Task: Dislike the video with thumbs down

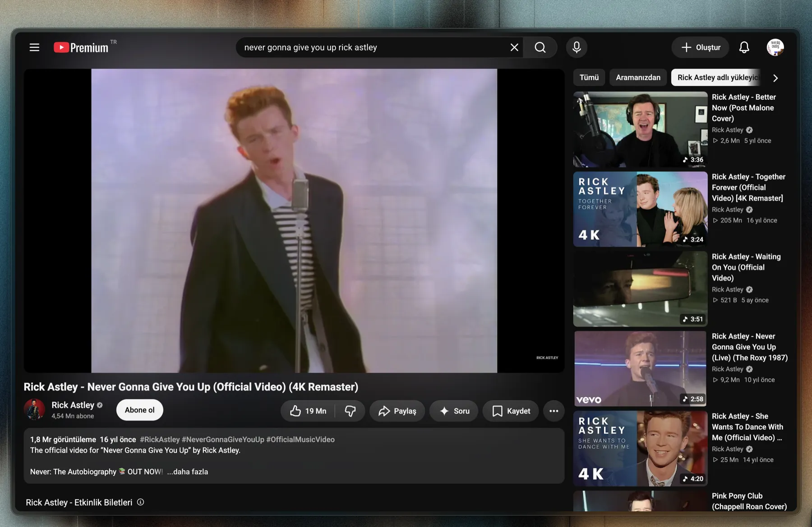Action: coord(350,411)
